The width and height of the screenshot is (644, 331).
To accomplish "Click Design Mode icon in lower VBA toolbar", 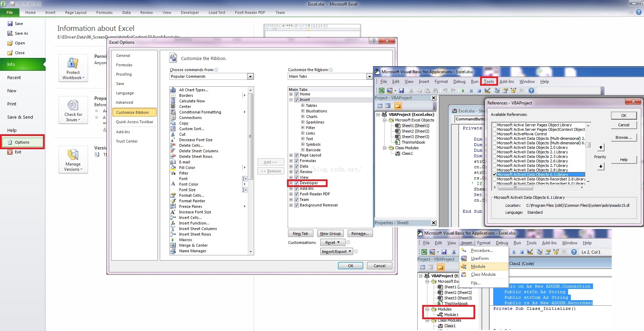I will tap(530, 252).
